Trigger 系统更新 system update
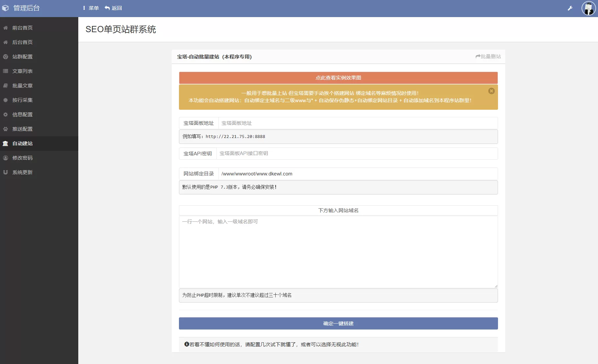Viewport: 598px width, 364px height. 22,172
